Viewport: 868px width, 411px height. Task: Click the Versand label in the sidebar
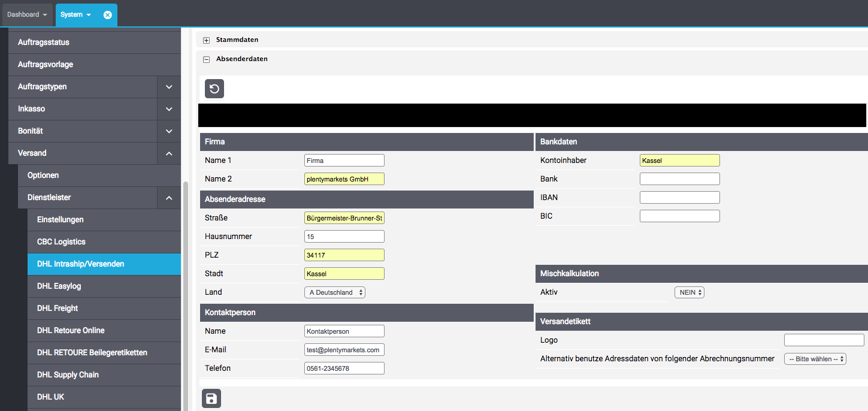[32, 153]
